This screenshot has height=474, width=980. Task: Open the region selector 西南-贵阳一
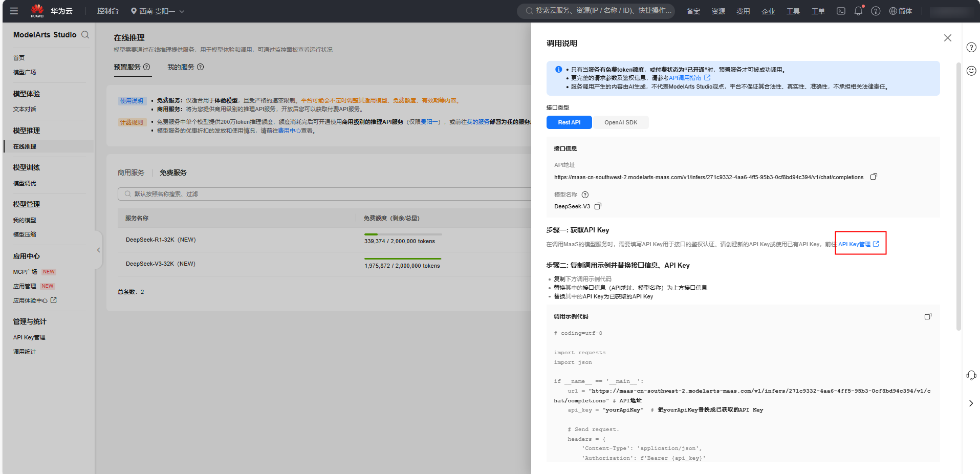click(x=158, y=11)
